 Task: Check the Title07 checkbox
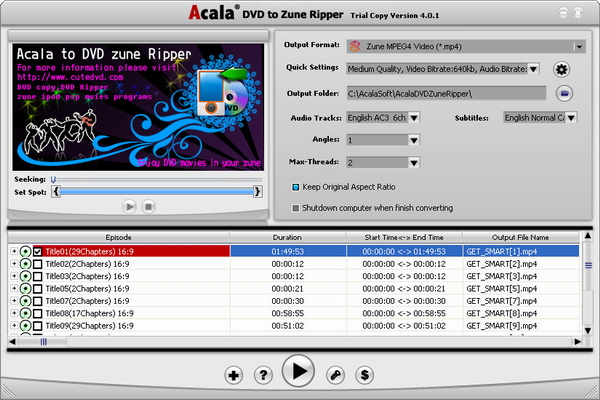point(38,301)
